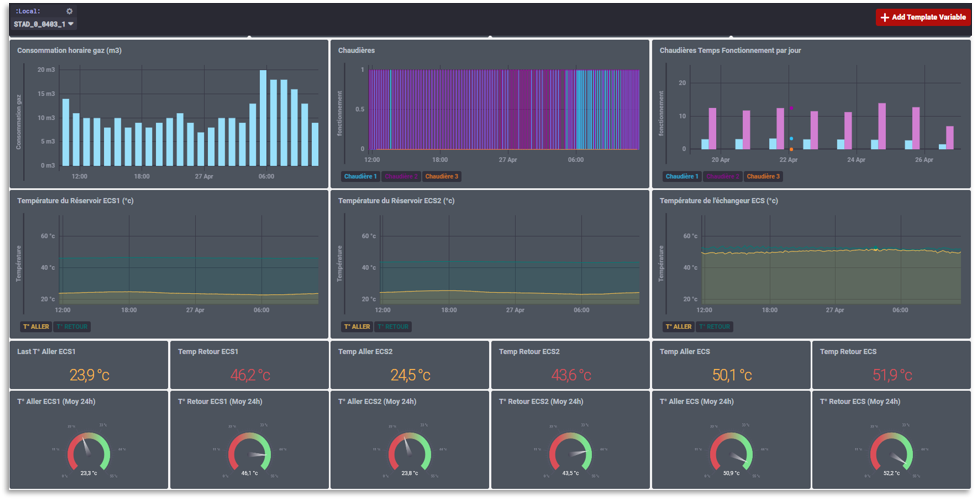Select 'Température du Réservoir ECS1 (°c)' title

[75, 201]
